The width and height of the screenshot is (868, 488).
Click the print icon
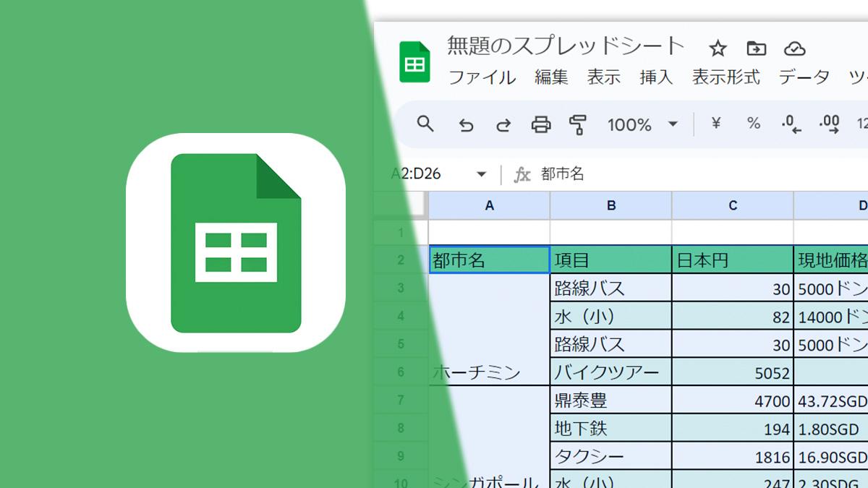coord(541,124)
